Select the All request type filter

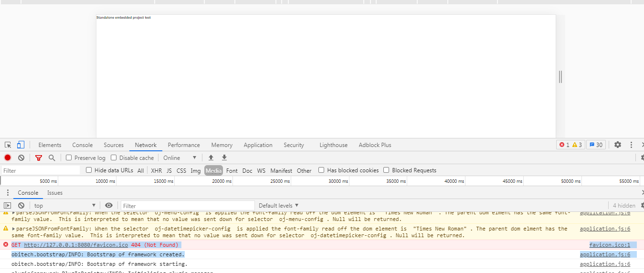(140, 171)
